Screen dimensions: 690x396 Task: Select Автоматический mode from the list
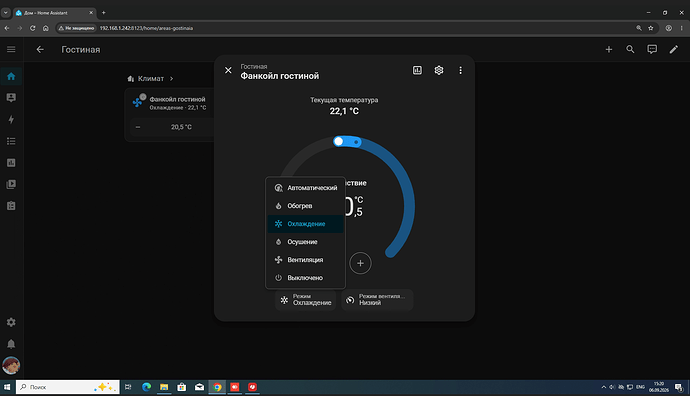pos(305,187)
